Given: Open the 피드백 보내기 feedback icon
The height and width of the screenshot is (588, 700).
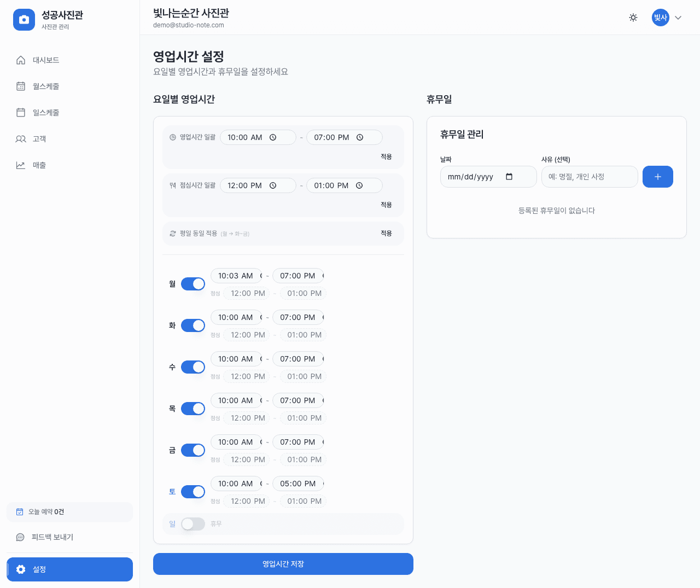Looking at the screenshot, I should click(20, 537).
